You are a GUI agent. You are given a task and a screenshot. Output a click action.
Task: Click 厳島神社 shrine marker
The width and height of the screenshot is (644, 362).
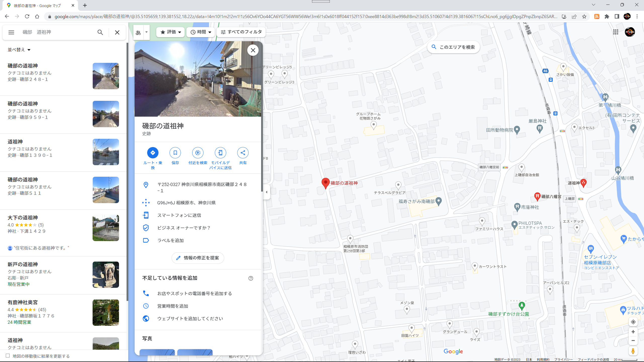click(539, 129)
